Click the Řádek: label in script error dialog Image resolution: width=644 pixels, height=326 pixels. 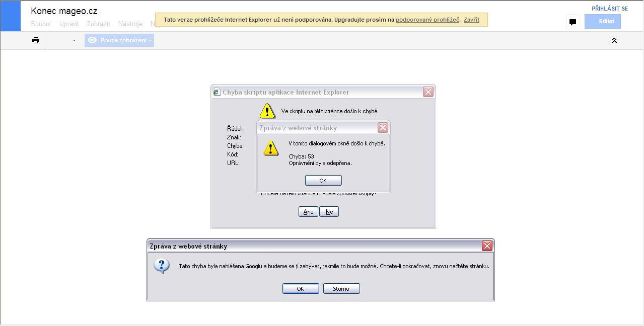coord(236,129)
